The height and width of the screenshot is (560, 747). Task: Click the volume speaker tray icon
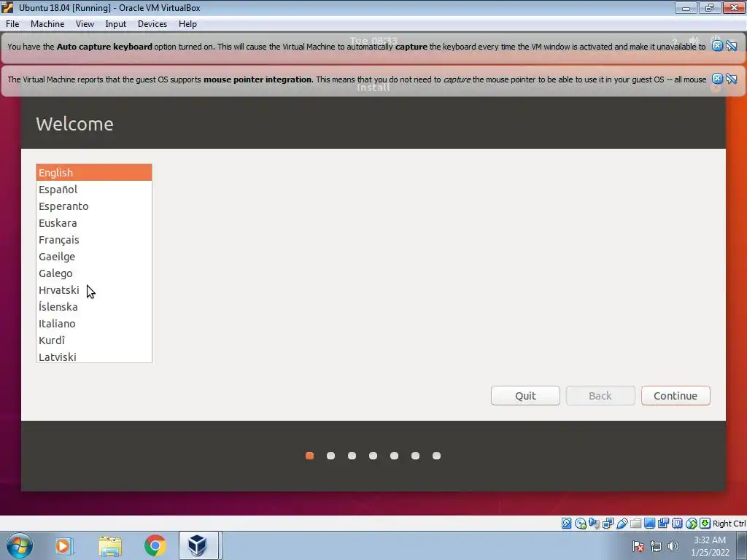(x=673, y=546)
